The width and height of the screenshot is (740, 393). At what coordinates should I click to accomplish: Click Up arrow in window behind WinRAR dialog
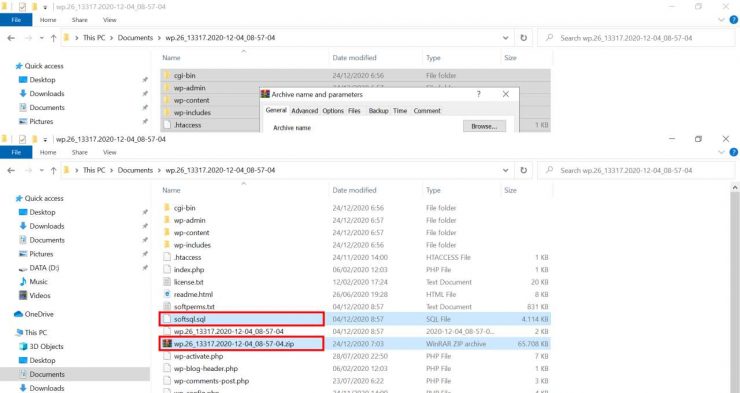point(53,38)
